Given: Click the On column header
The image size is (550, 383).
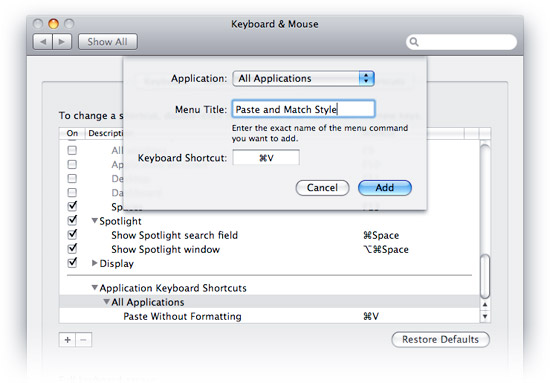Looking at the screenshot, I should coord(72,133).
